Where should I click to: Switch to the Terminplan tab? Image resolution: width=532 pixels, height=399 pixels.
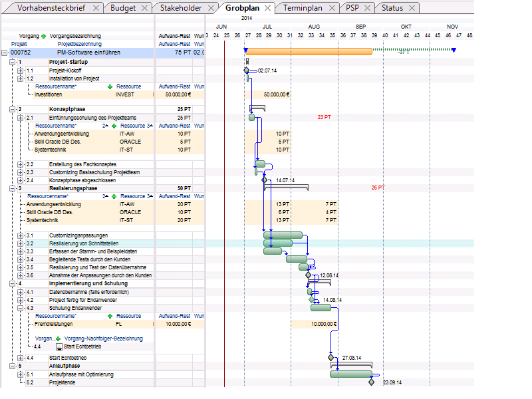303,8
